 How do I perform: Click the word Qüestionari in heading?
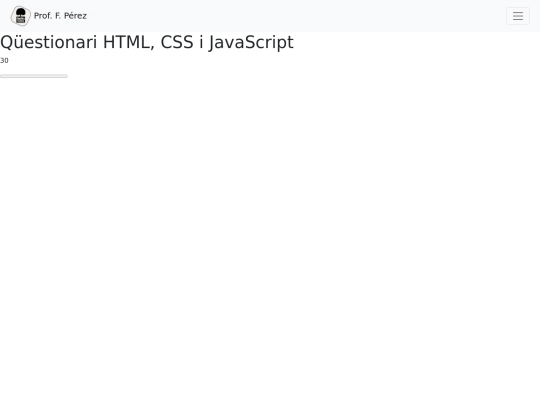[49, 42]
